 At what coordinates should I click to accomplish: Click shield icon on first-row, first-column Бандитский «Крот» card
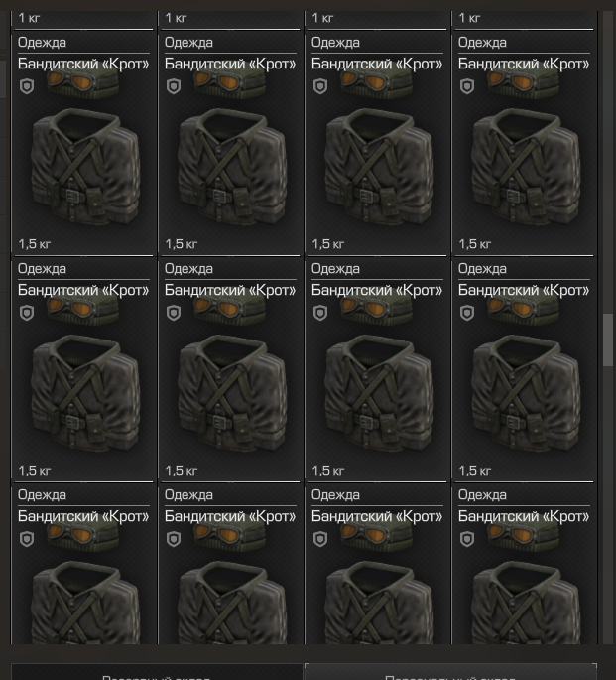pos(27,86)
